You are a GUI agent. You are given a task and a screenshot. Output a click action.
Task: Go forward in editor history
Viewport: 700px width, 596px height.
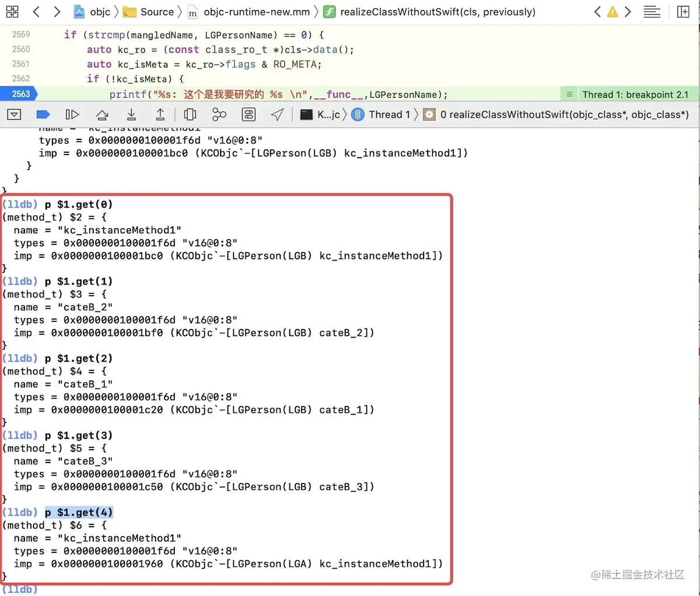(57, 12)
